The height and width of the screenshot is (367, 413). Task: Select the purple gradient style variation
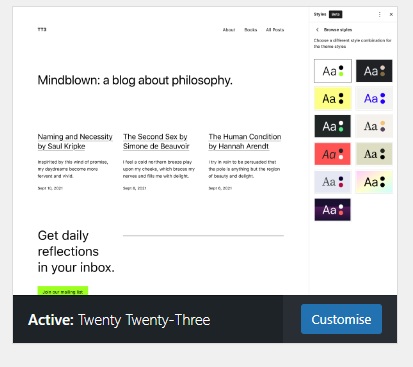pos(333,210)
